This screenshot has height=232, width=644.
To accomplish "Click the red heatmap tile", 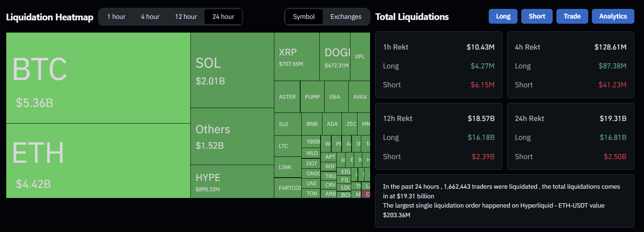I will [366, 194].
